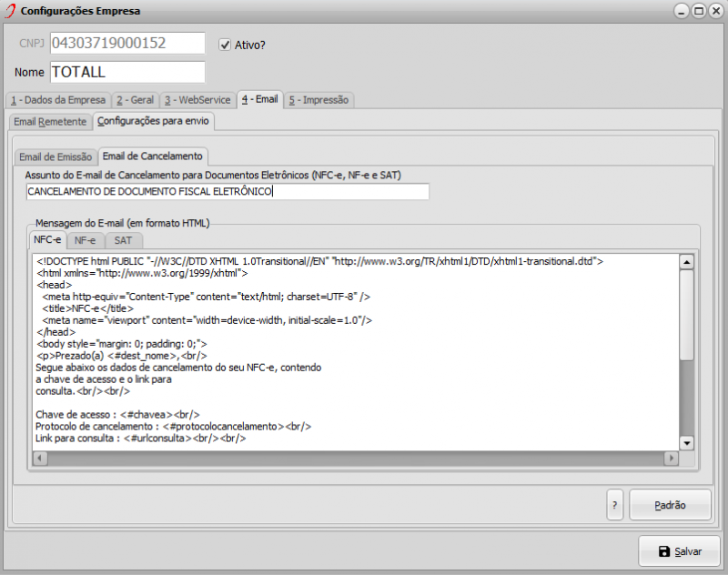Open the Email de Emissão tab

56,156
